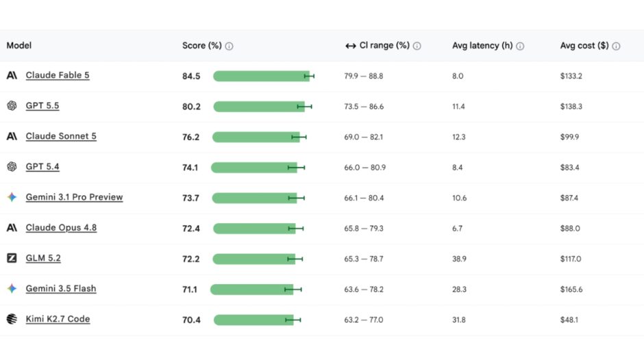The width and height of the screenshot is (644, 362).
Task: Click the Gemini star icon beside Gemini 3.1 Pro Preview
Action: coord(12,197)
